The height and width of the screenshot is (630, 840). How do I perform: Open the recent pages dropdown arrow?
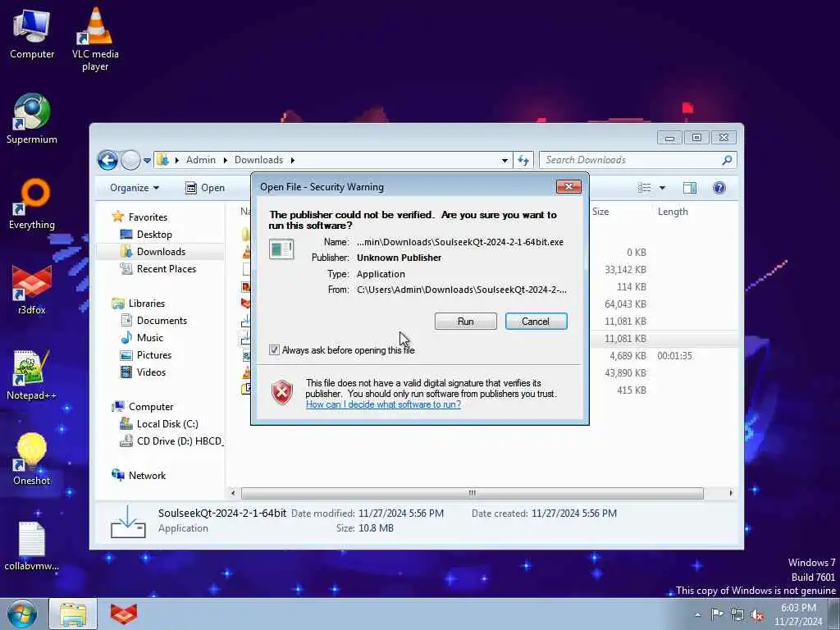point(148,160)
